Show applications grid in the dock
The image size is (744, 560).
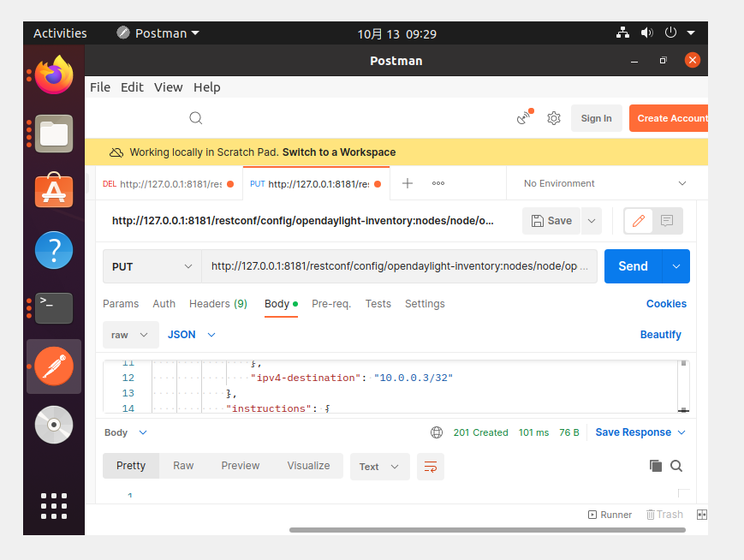[54, 506]
